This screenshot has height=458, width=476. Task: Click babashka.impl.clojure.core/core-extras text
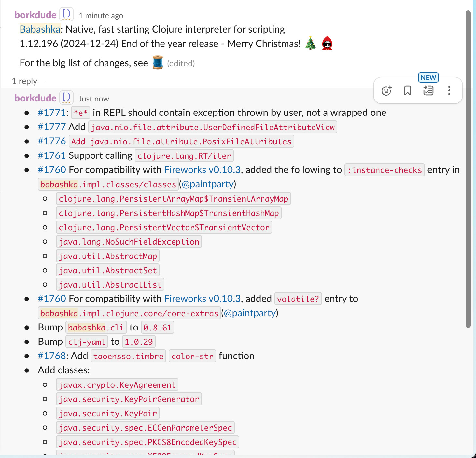click(x=129, y=313)
